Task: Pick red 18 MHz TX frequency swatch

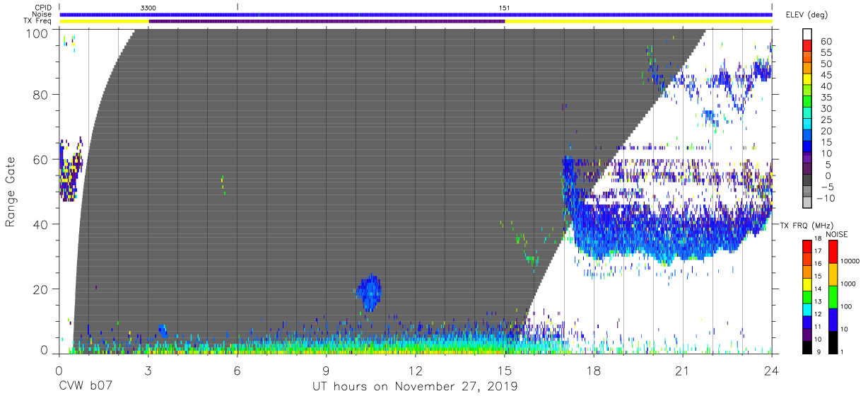Action: tap(807, 246)
